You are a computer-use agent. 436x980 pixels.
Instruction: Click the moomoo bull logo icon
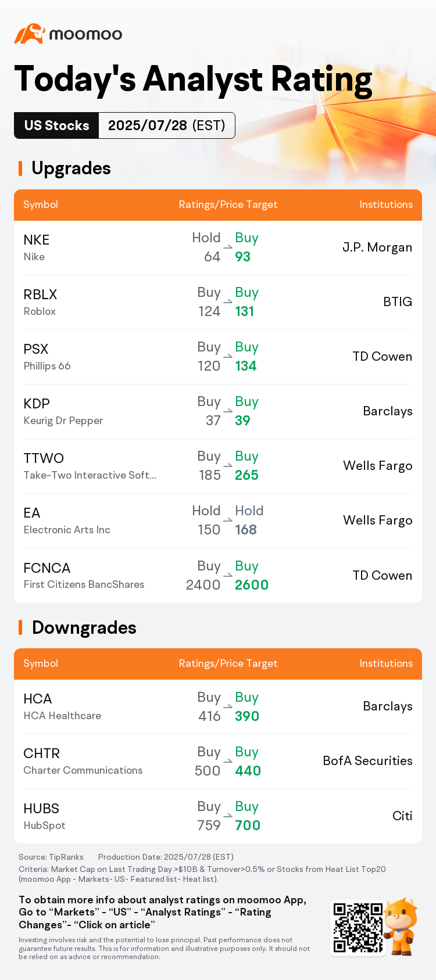coord(29,34)
